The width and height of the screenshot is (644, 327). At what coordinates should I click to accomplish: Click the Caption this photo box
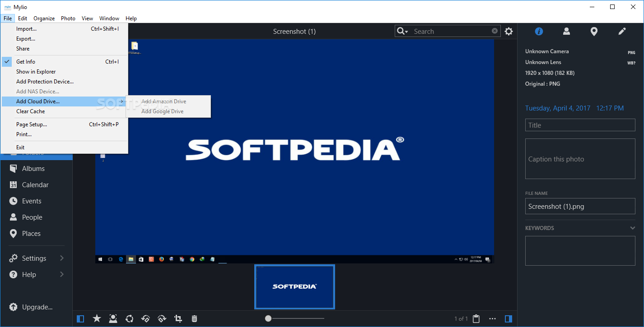[580, 159]
